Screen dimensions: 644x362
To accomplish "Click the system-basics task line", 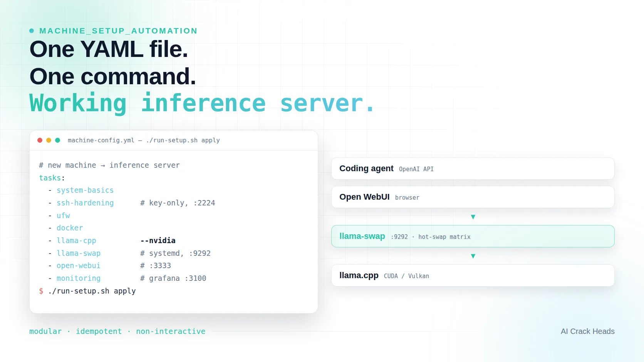I will (85, 190).
